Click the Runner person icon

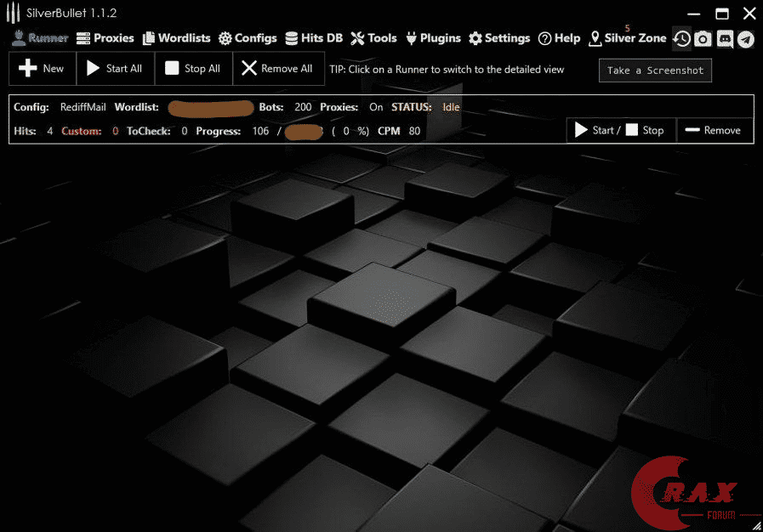19,38
